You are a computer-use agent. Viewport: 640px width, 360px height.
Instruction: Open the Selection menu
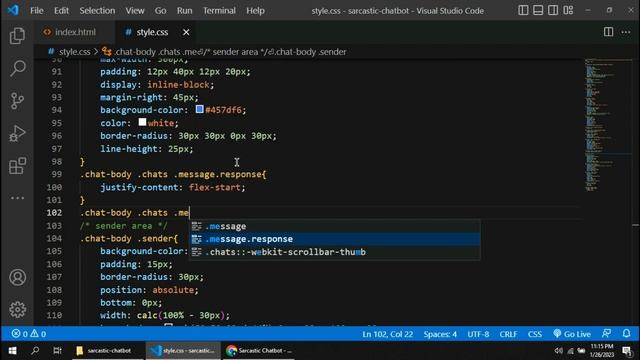pyautogui.click(x=97, y=11)
